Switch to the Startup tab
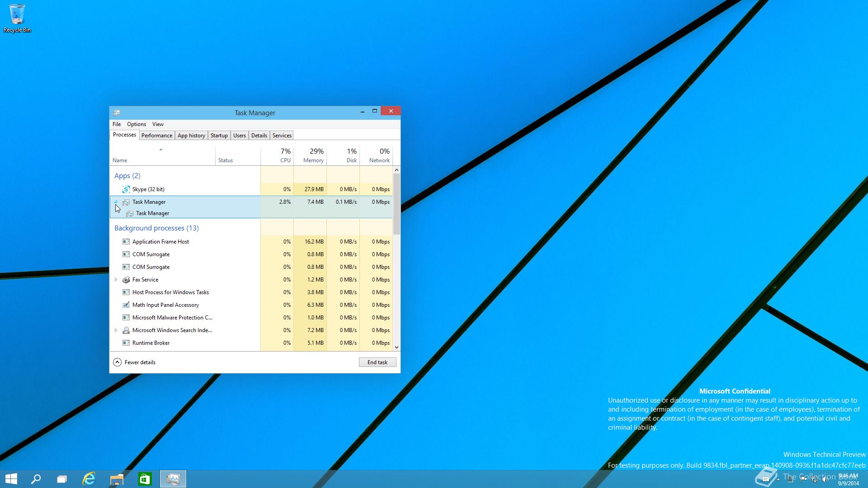The image size is (868, 488). tap(219, 136)
